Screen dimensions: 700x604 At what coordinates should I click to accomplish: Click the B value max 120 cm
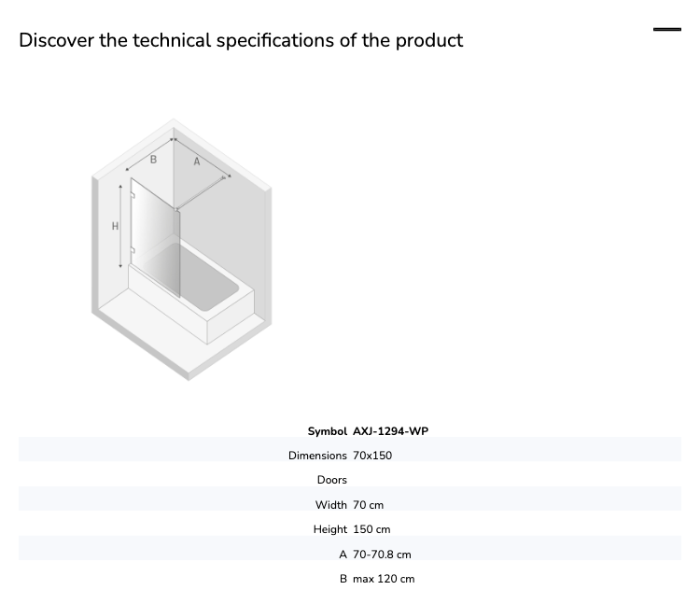coord(384,579)
